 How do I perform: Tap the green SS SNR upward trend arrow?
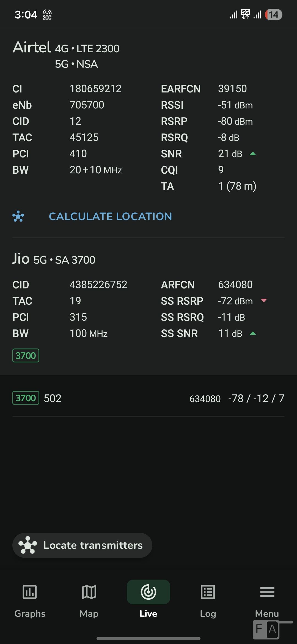253,334
